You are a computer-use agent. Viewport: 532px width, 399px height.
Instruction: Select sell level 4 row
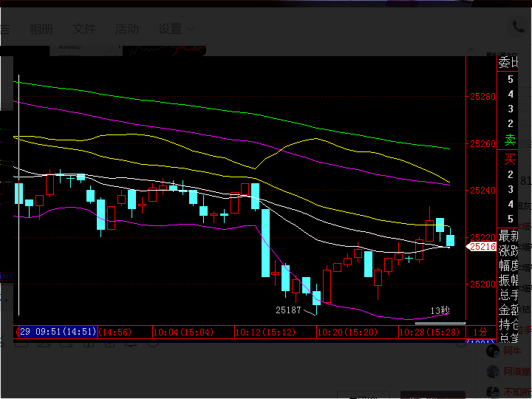(x=511, y=94)
